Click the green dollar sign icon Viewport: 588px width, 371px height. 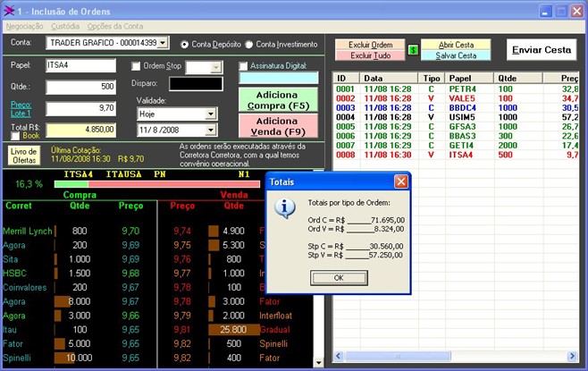413,49
